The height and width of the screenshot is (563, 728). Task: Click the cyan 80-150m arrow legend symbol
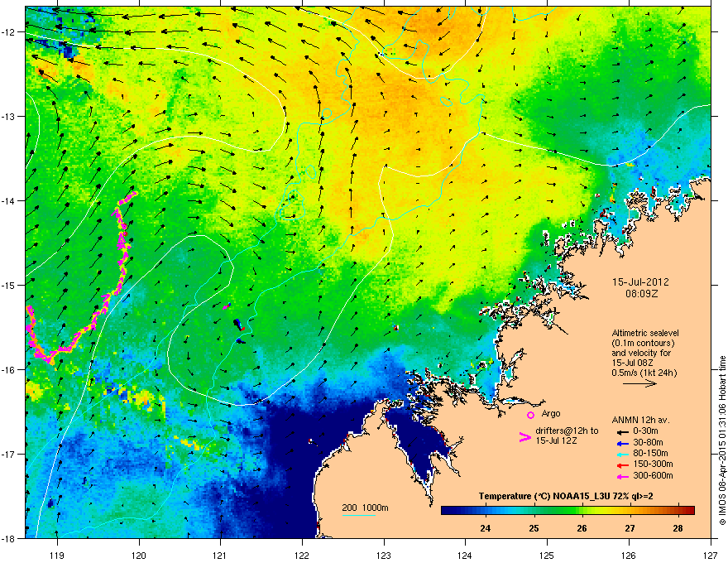click(x=622, y=454)
